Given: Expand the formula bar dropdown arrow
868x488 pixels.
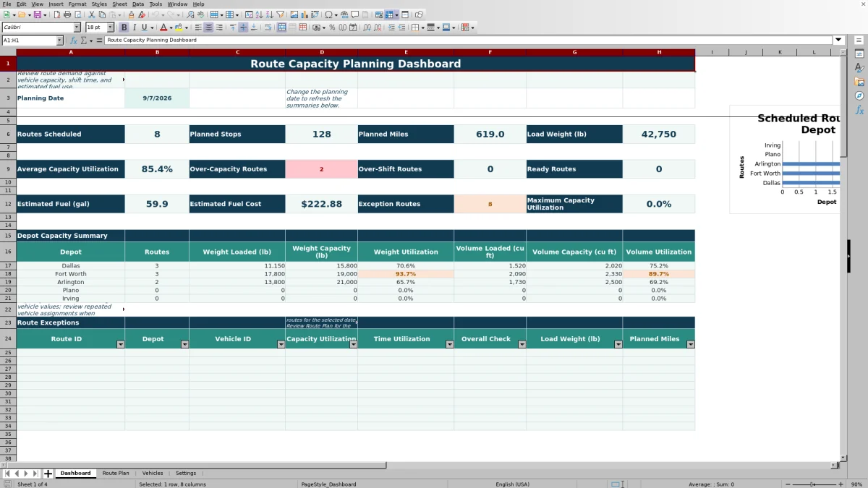Looking at the screenshot, I should [x=838, y=40].
